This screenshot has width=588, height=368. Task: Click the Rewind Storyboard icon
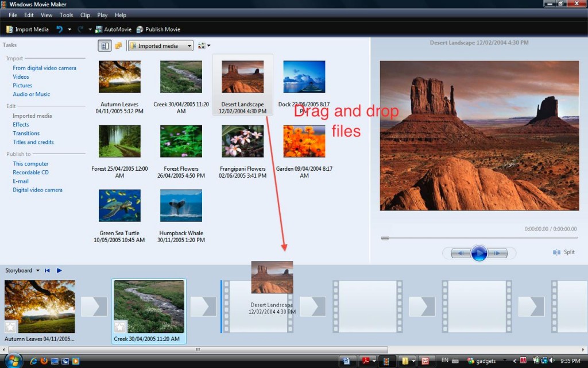47,270
